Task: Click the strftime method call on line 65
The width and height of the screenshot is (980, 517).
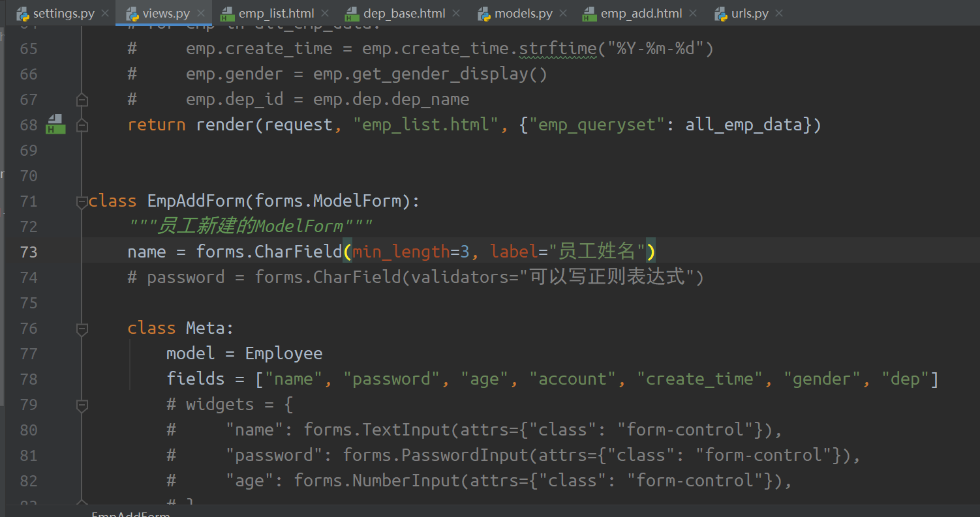Action: point(558,48)
